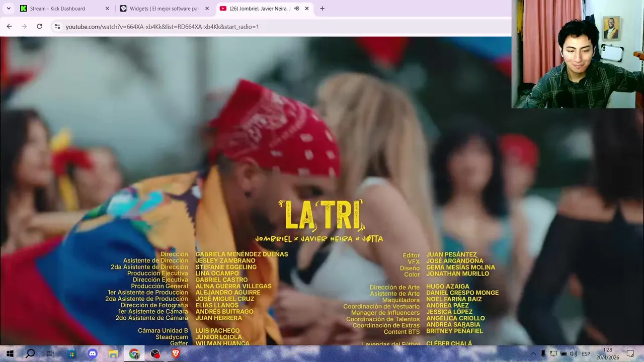Open clock and calendar showing 1:28
Viewport: 644px width, 362px height.
pos(608,354)
